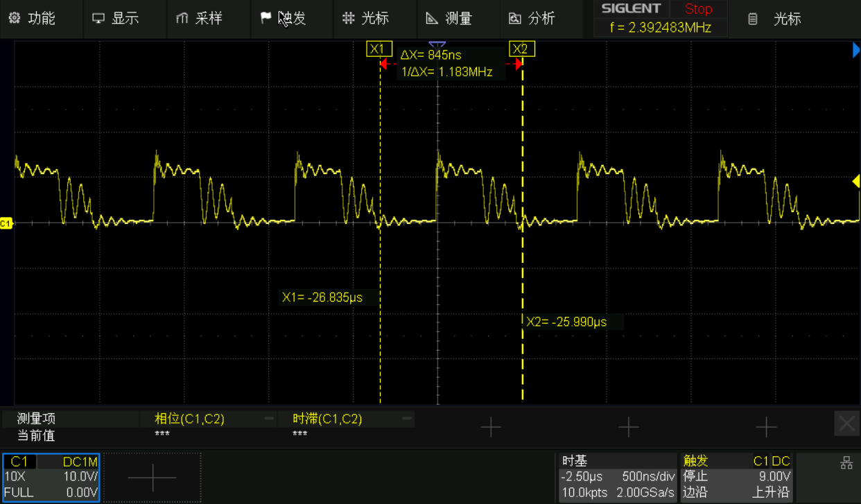The image size is (861, 504).
Task: Add a new channel with plus box
Action: pos(153,478)
